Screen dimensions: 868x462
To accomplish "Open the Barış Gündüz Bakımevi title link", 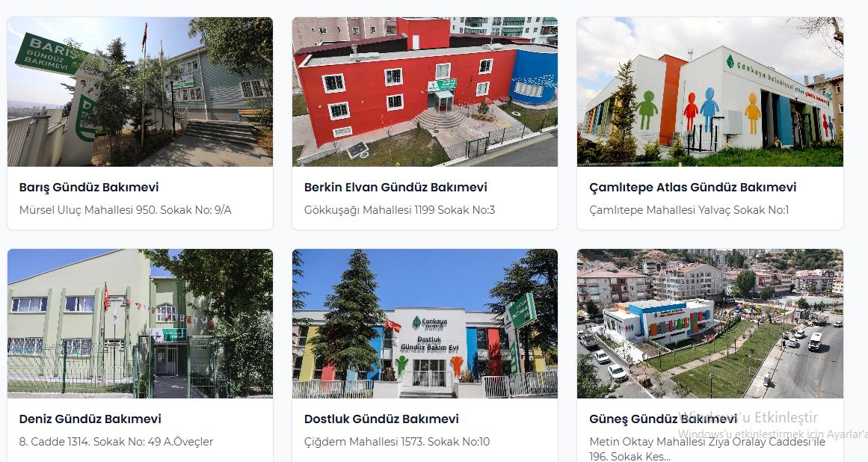I will pos(89,188).
